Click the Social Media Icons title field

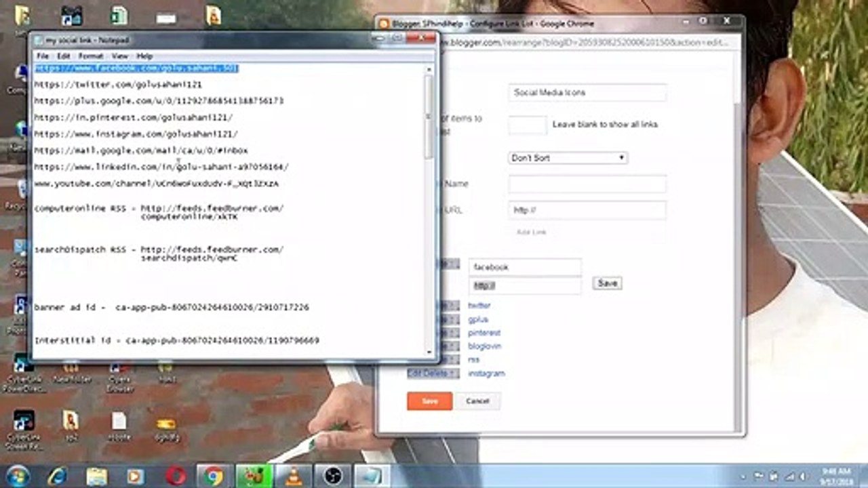pos(587,92)
